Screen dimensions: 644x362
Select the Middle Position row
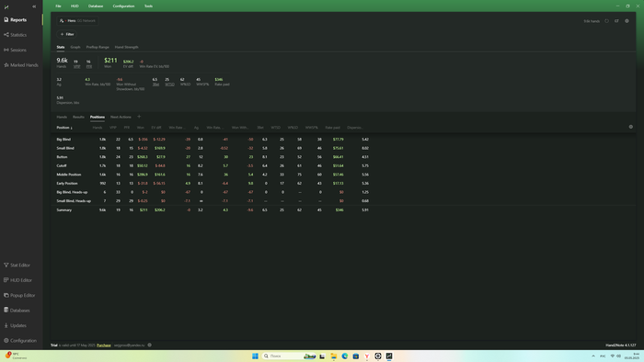[343, 175]
